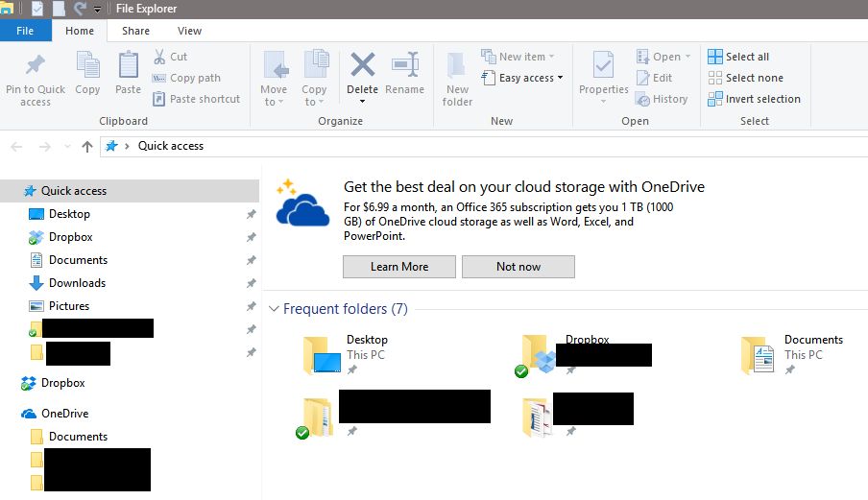The width and height of the screenshot is (868, 500).
Task: Toggle the pin beside Downloads in sidebar
Action: 252,283
